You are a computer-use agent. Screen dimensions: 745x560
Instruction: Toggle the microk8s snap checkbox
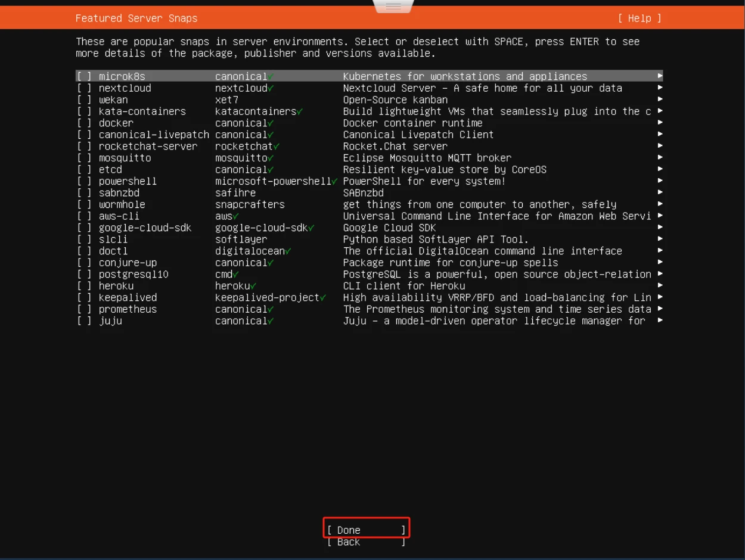pos(84,76)
